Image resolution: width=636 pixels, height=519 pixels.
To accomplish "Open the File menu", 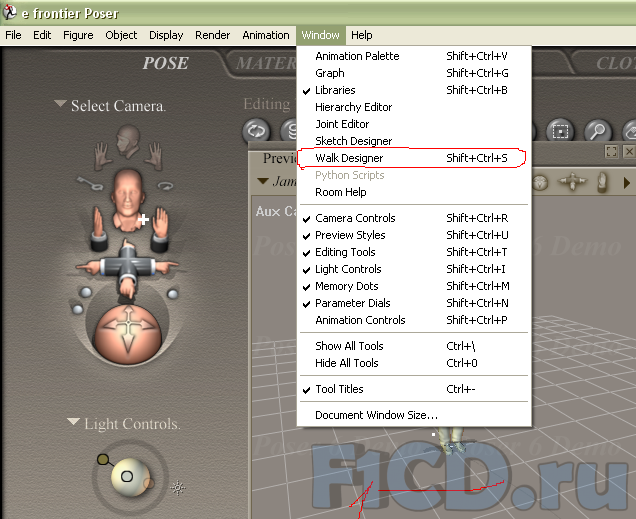I will pyautogui.click(x=13, y=35).
